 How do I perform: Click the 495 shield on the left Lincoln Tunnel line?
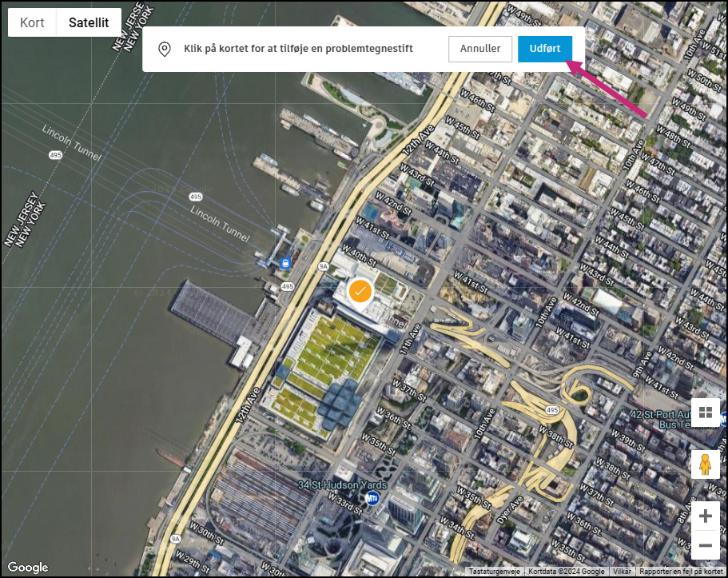pos(55,155)
